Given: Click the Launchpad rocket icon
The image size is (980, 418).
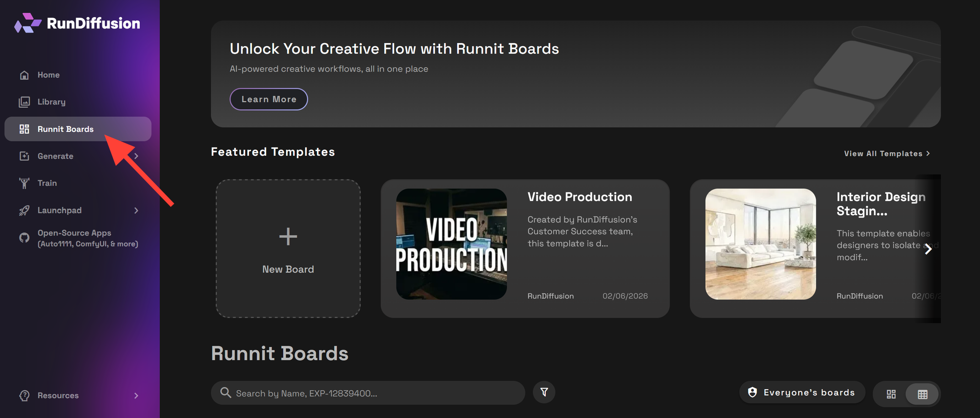Looking at the screenshot, I should point(24,210).
